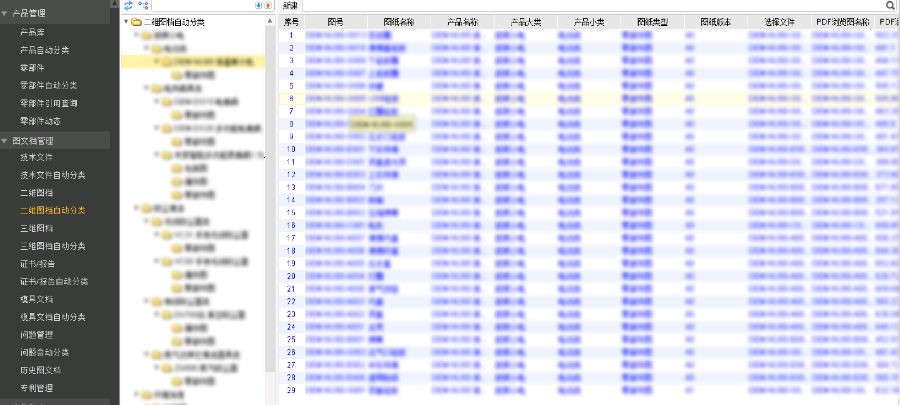
Task: Click the 新建 button above the table
Action: coord(291,6)
